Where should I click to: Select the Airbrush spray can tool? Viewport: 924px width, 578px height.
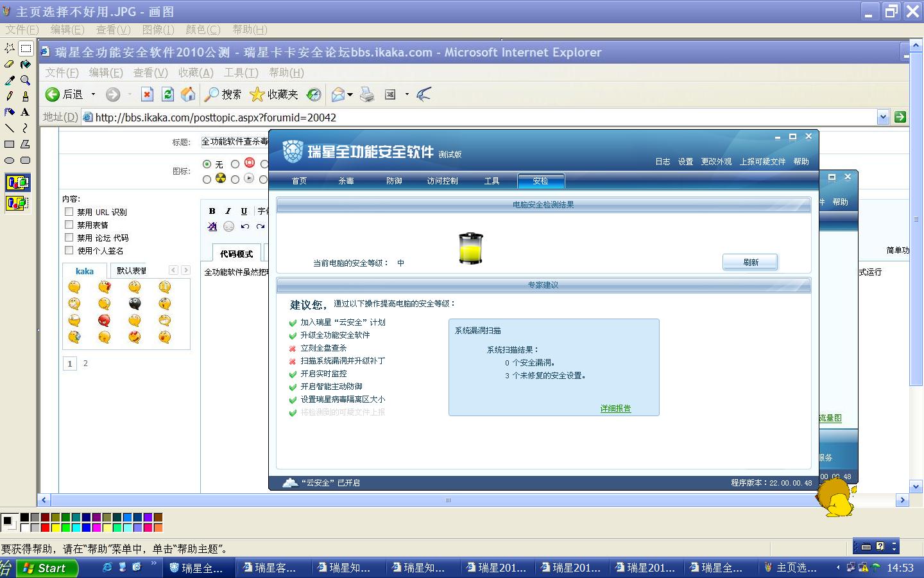tap(10, 112)
